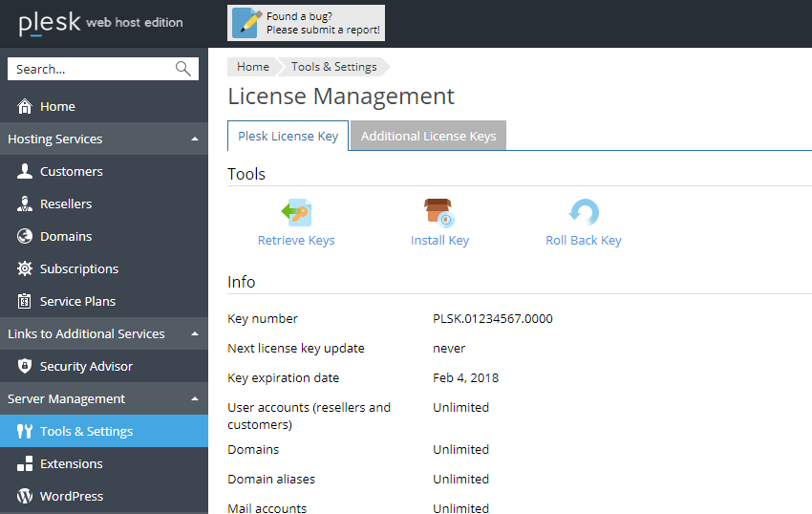Click the 'Mail accounts' label
This screenshot has height=514, width=812.
tap(267, 508)
